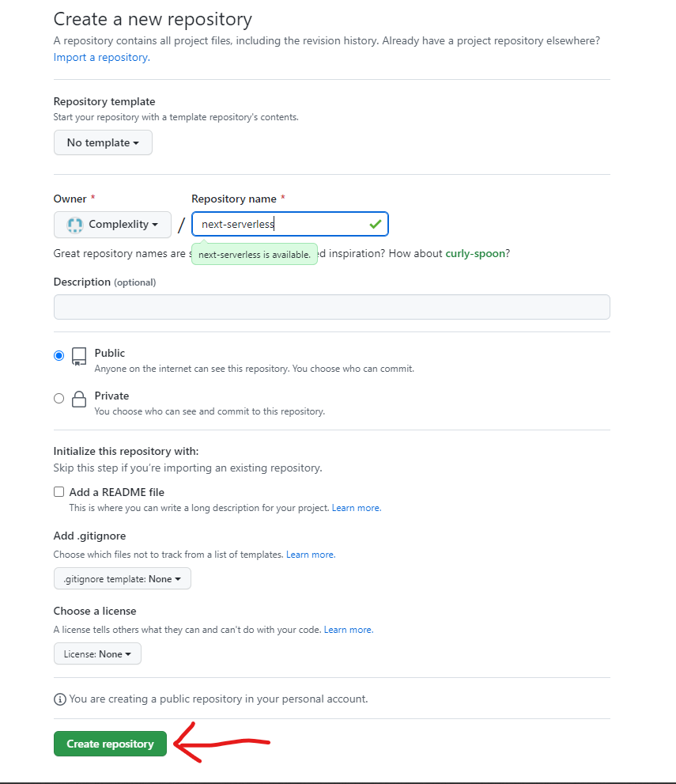Open the License: None dropdown

click(97, 653)
